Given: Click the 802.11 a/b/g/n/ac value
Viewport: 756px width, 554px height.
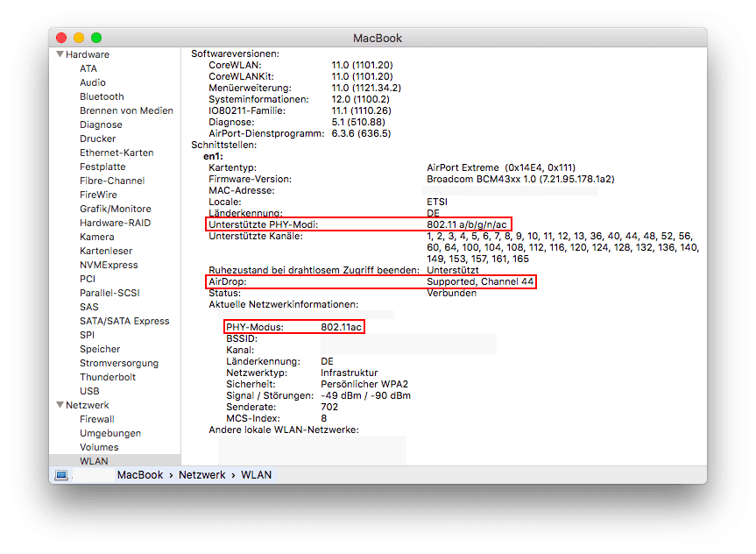Looking at the screenshot, I should point(467,224).
